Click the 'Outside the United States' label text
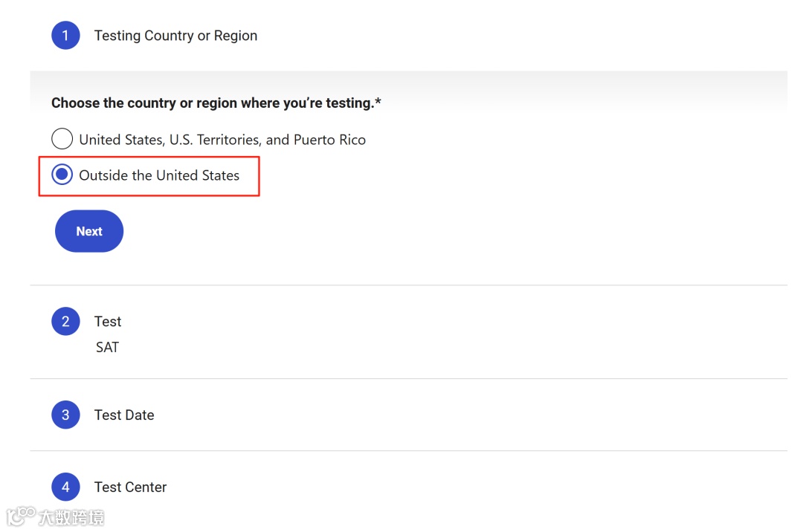This screenshot has width=803, height=532. [159, 175]
